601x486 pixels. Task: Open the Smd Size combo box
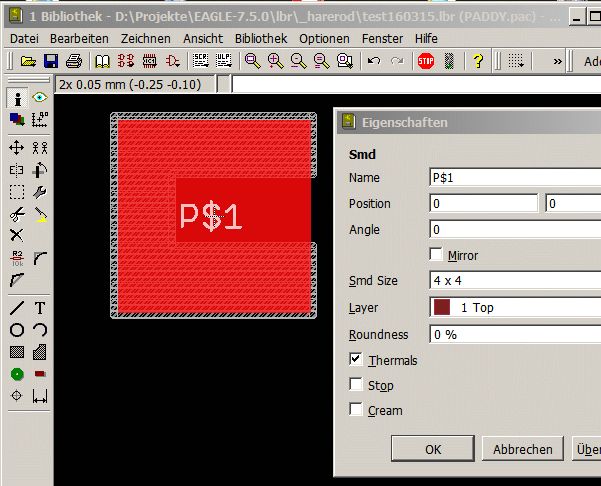515,281
